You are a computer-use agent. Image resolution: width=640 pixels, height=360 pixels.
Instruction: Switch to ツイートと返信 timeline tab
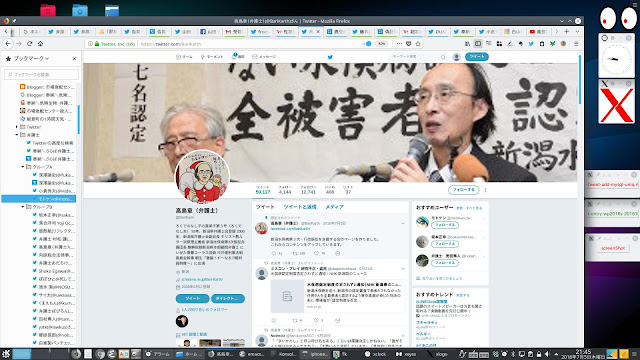click(300, 207)
